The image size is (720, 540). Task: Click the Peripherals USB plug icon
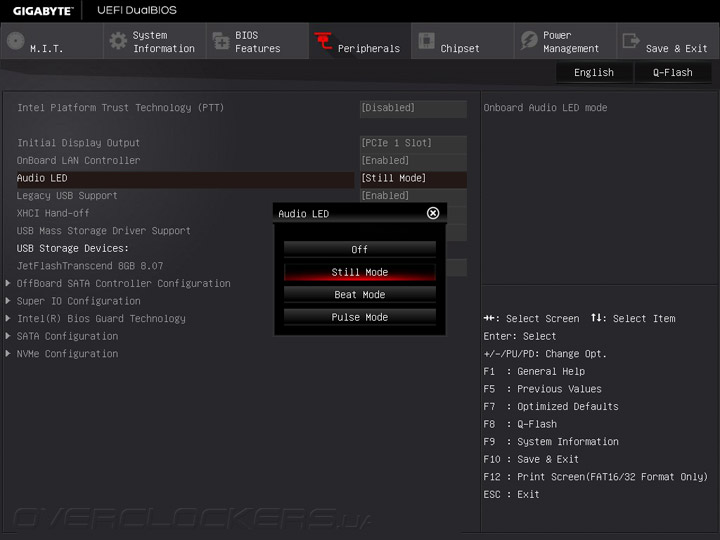(x=324, y=41)
